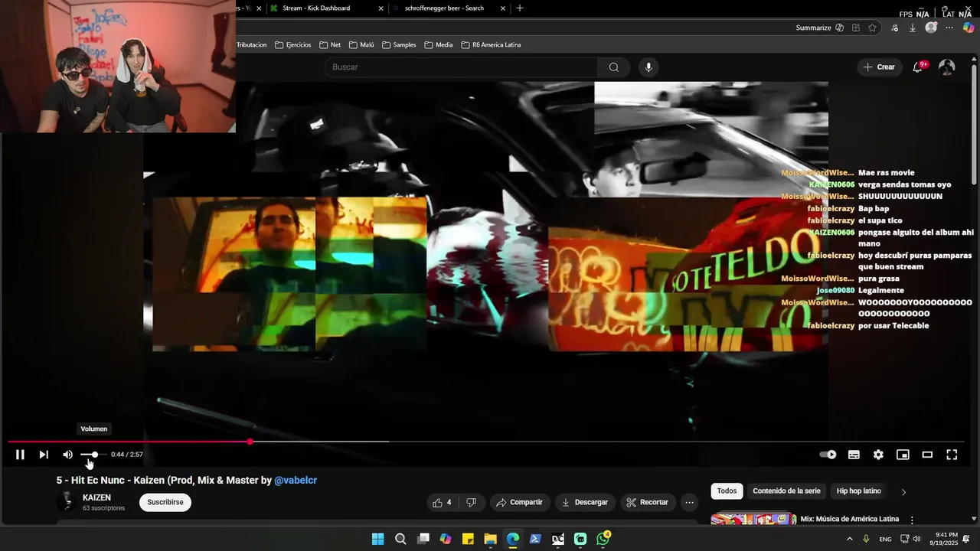Mute the video with speaker icon
980x551 pixels.
pyautogui.click(x=67, y=455)
